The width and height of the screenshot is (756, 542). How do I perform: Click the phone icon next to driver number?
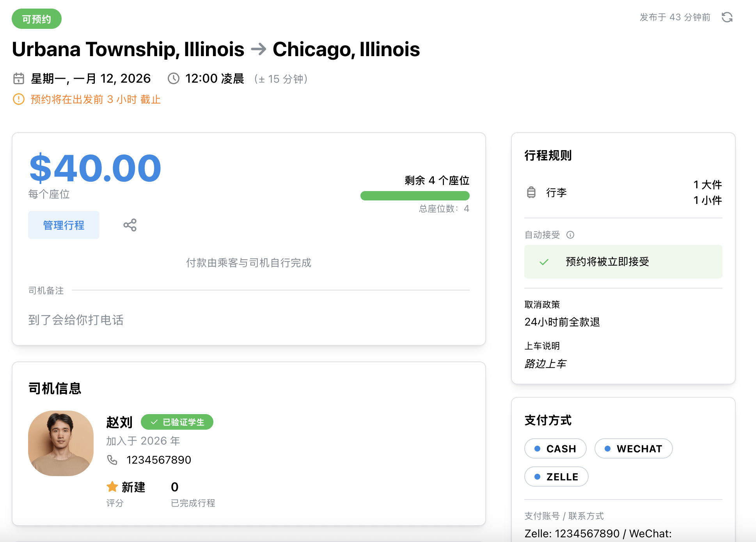(x=112, y=460)
